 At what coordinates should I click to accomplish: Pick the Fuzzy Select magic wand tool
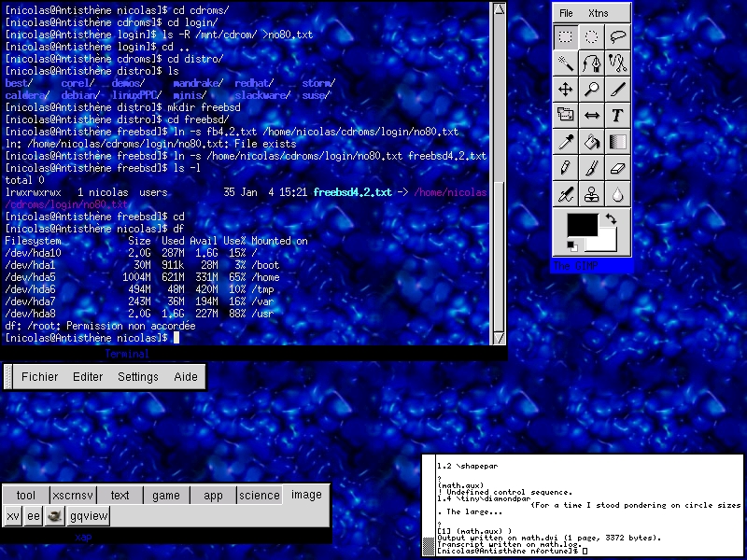click(x=565, y=63)
